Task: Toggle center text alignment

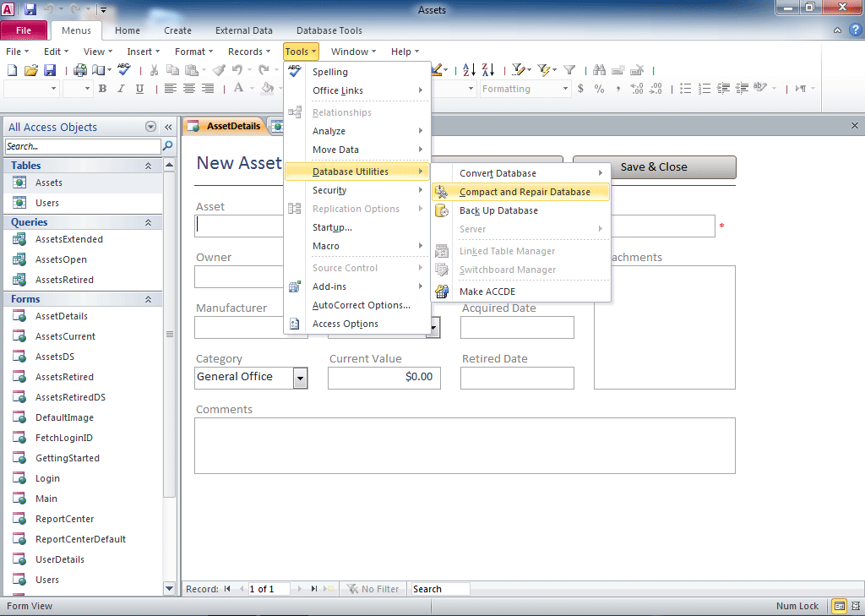Action: 189,89
